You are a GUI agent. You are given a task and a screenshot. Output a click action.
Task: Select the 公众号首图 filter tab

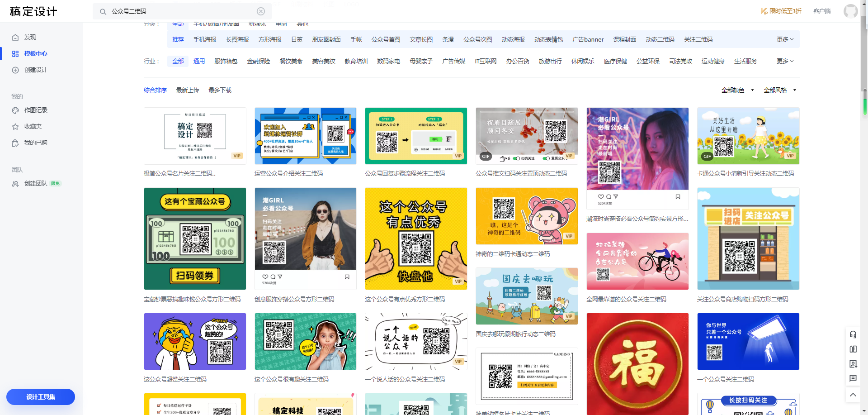(386, 39)
